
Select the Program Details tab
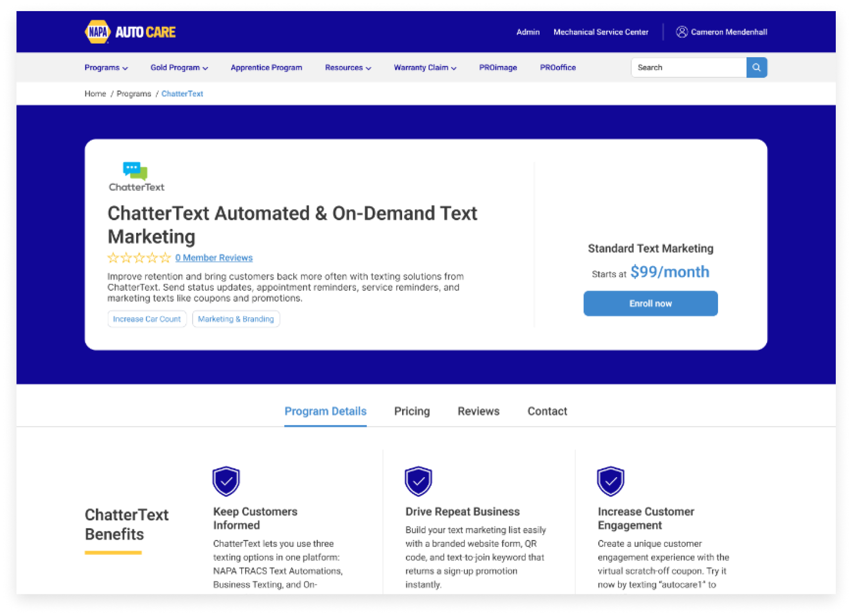point(325,411)
